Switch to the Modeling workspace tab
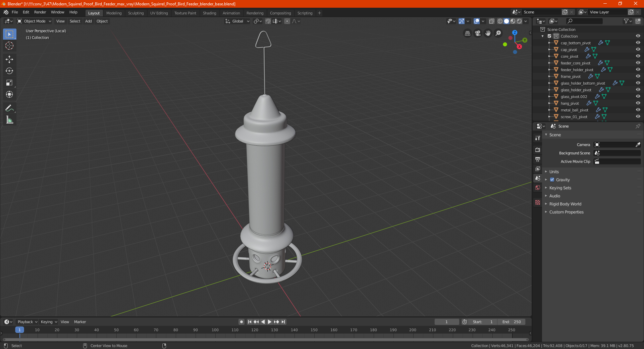The height and width of the screenshot is (349, 644). point(114,13)
